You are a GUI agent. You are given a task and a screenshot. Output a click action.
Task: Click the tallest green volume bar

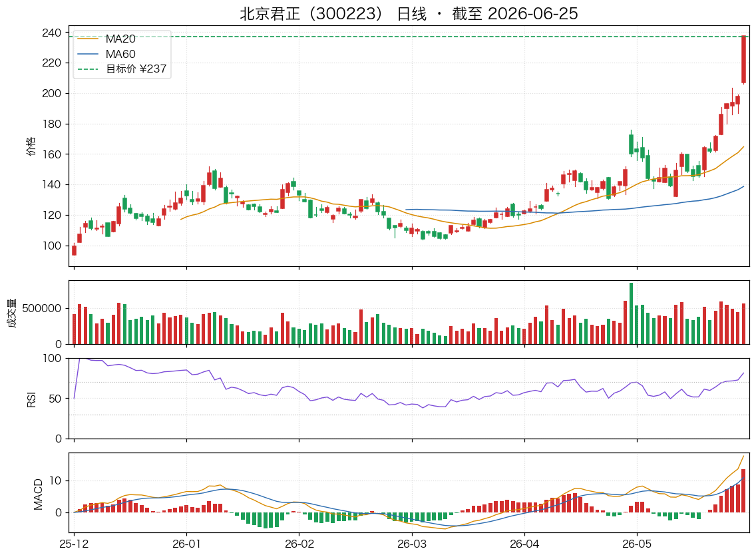pyautogui.click(x=631, y=313)
